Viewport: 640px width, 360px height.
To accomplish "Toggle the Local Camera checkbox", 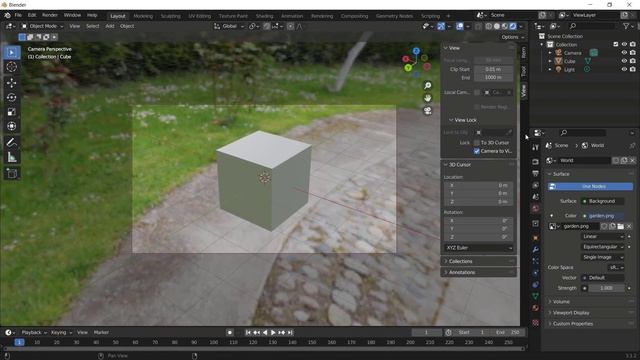I will click(476, 92).
